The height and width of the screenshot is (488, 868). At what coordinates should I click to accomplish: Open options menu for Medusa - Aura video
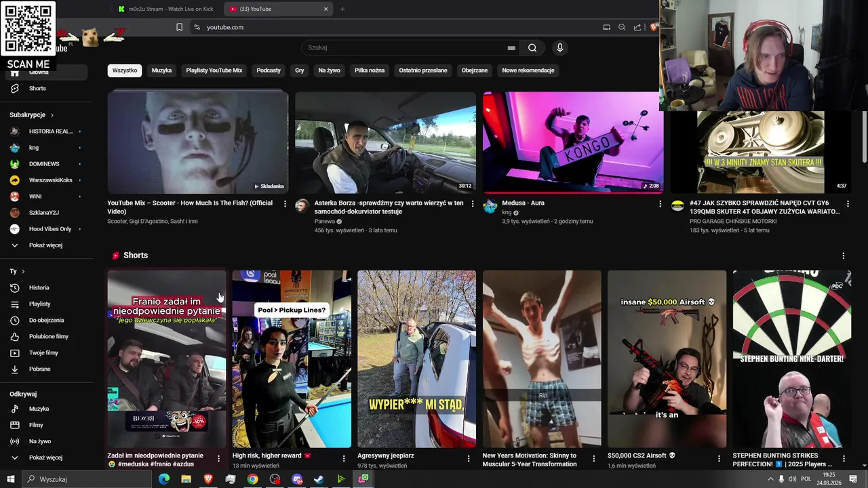coord(660,203)
